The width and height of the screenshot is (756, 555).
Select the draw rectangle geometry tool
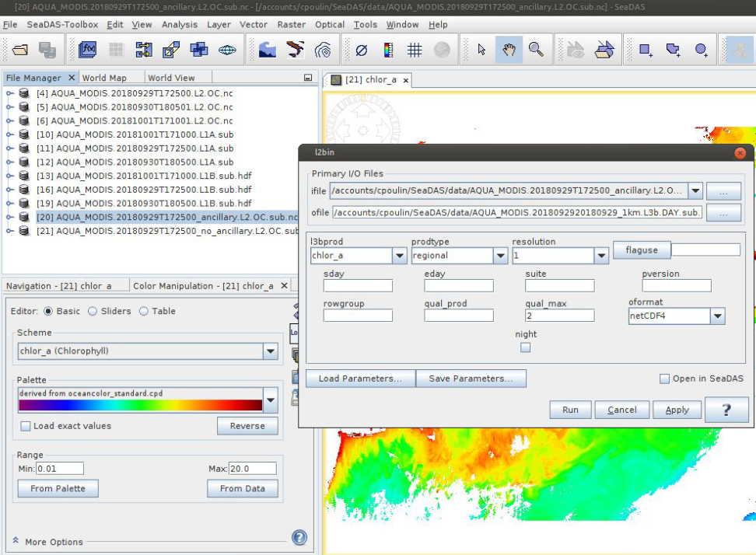coord(646,50)
